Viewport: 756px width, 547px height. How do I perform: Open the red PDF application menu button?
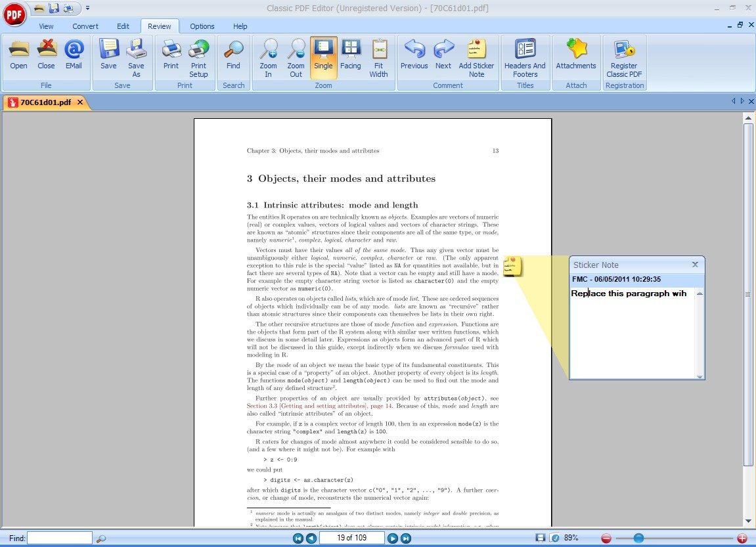[14, 14]
